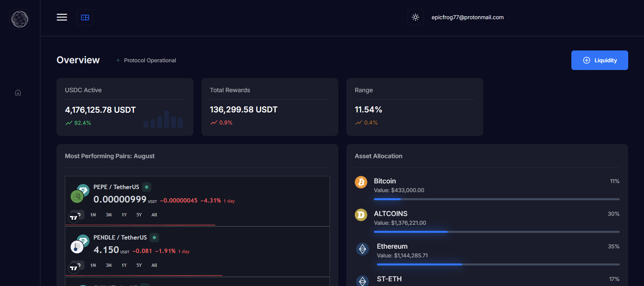Click the Ethereum asset icon
This screenshot has width=644, height=286.
362,249
